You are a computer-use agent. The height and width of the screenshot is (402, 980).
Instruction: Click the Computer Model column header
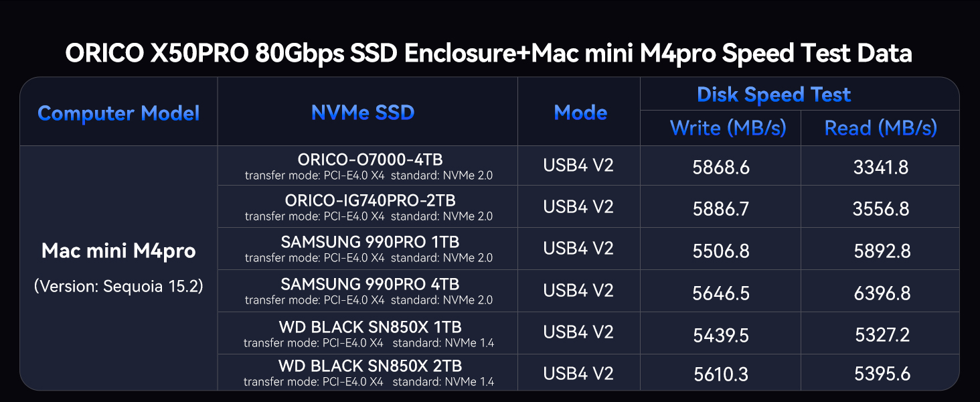(118, 113)
